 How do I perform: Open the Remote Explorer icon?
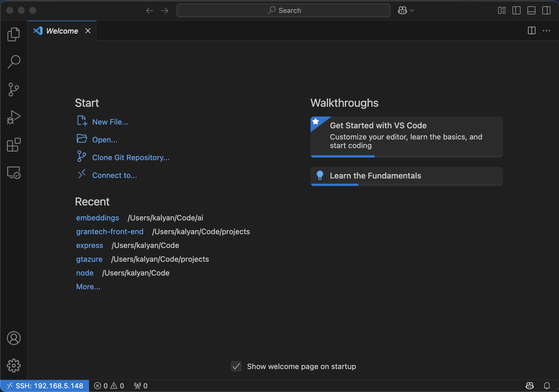(x=14, y=172)
